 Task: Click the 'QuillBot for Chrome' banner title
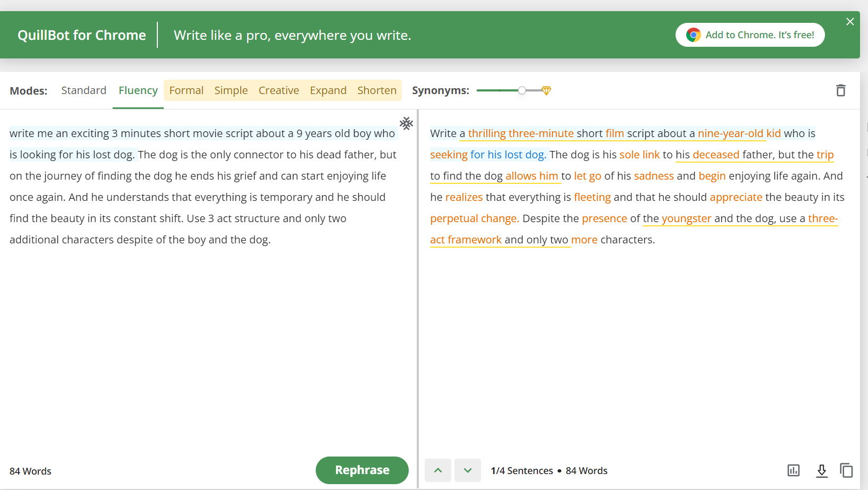[x=82, y=35]
